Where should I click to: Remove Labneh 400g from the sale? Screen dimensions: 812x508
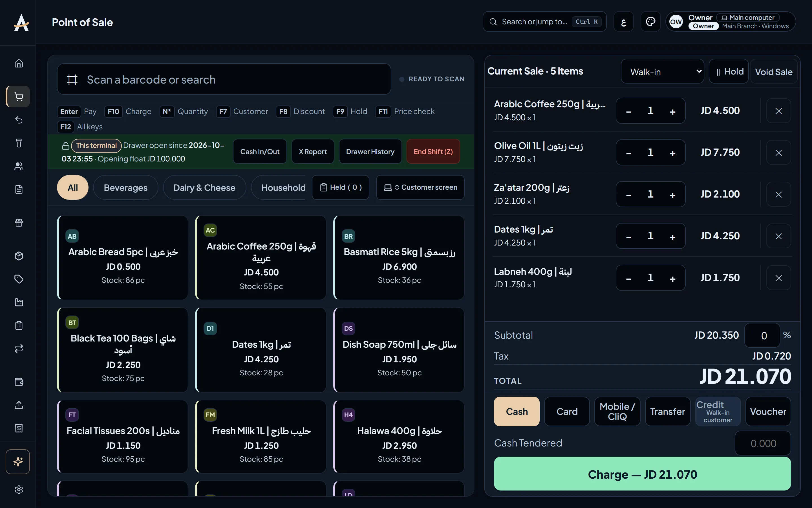[x=778, y=278]
